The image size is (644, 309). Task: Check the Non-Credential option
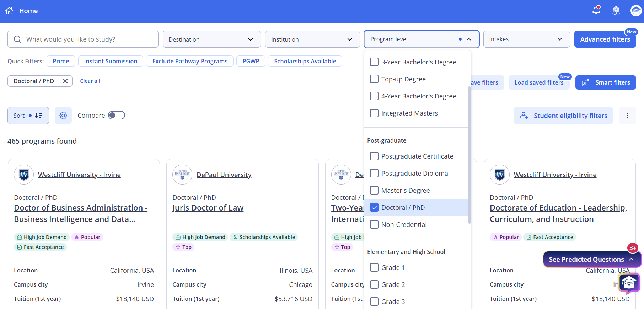(x=374, y=224)
